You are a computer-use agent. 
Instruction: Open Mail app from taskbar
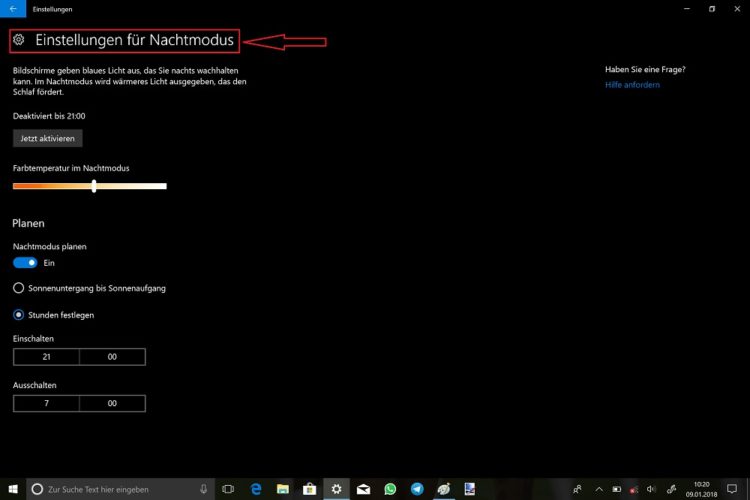coord(363,489)
